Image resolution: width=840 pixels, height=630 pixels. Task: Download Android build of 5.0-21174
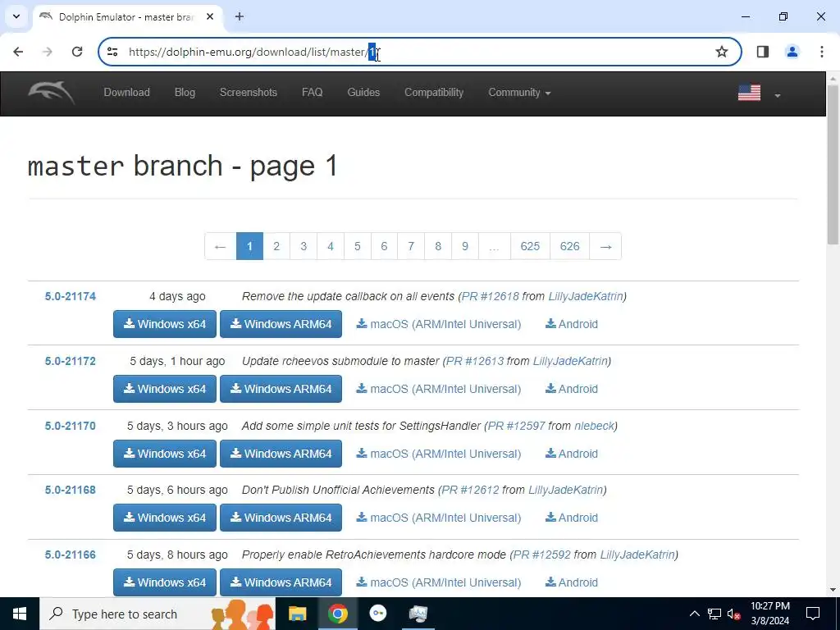[x=572, y=324]
